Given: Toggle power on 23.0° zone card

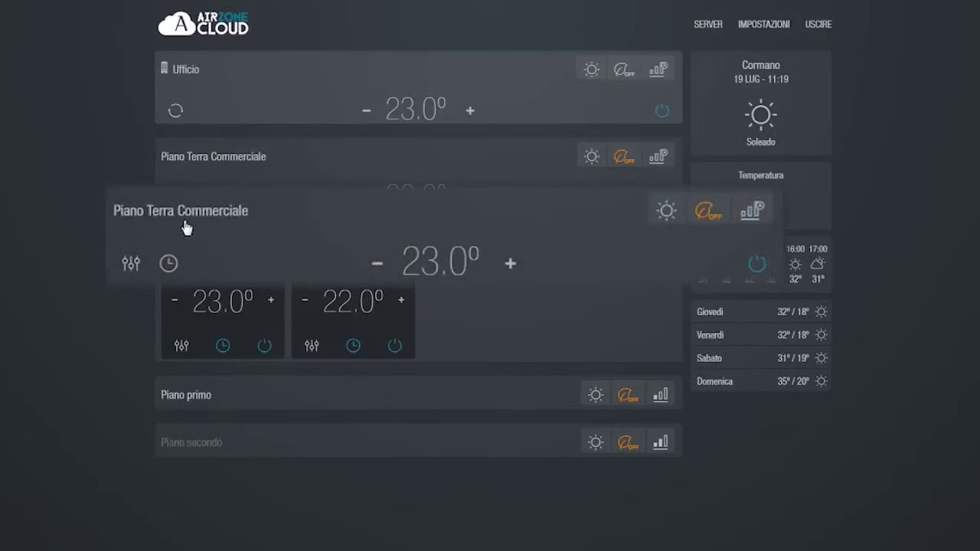Looking at the screenshot, I should coord(264,346).
